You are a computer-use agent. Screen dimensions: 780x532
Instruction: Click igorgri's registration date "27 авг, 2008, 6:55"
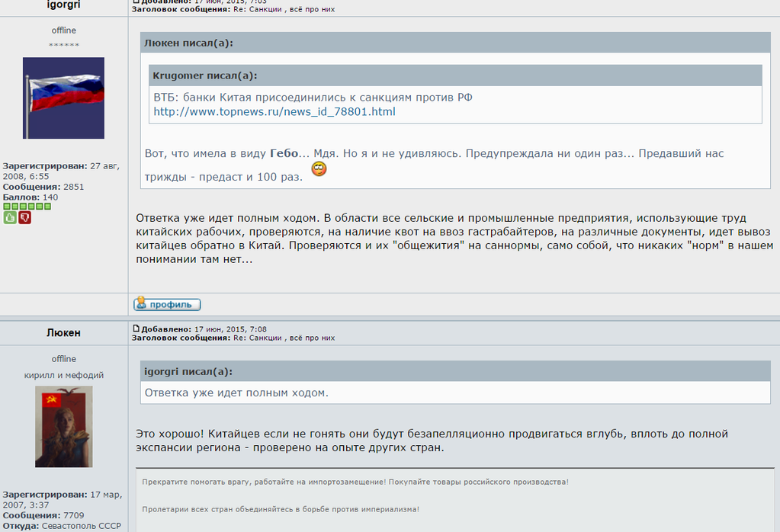coord(61,171)
